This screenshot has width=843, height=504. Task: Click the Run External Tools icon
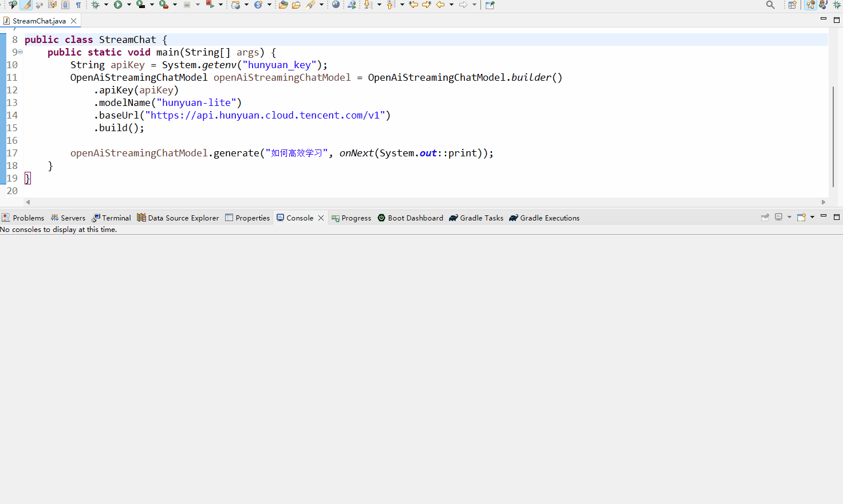coord(164,5)
